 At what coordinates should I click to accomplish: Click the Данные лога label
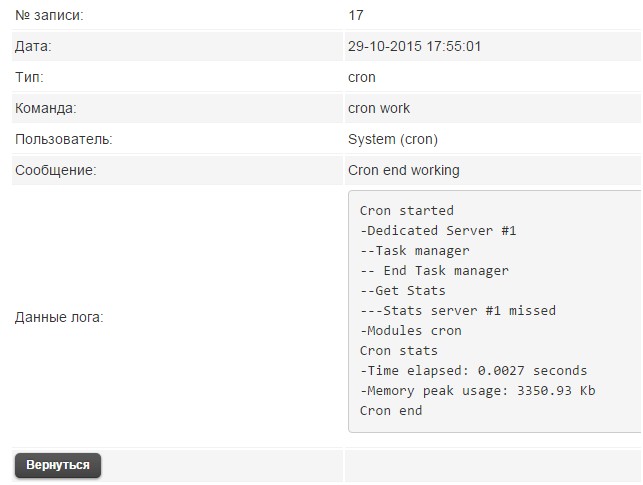click(x=59, y=317)
